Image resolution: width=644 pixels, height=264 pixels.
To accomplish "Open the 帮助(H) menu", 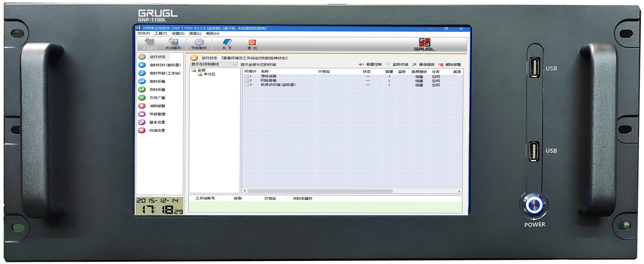I will pyautogui.click(x=213, y=33).
